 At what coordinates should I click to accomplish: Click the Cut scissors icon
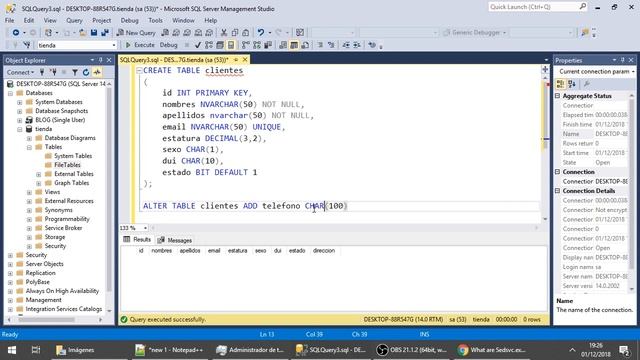pos(224,33)
